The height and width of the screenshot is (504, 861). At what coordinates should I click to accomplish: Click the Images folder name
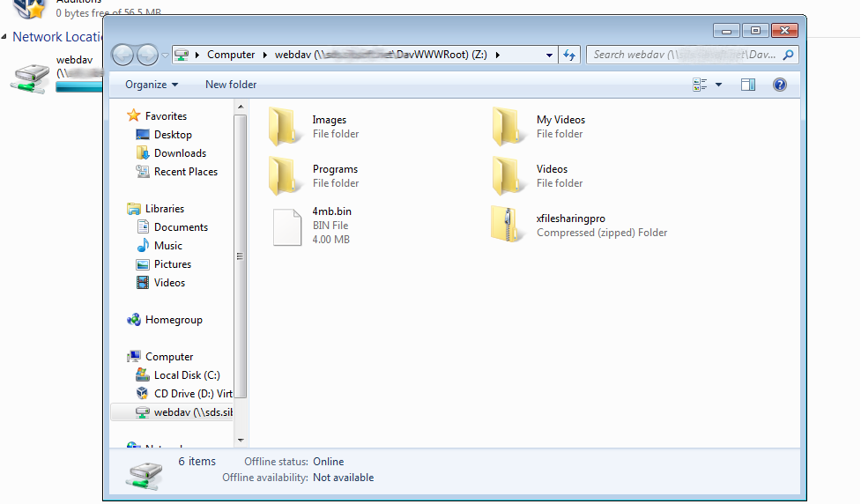click(330, 120)
